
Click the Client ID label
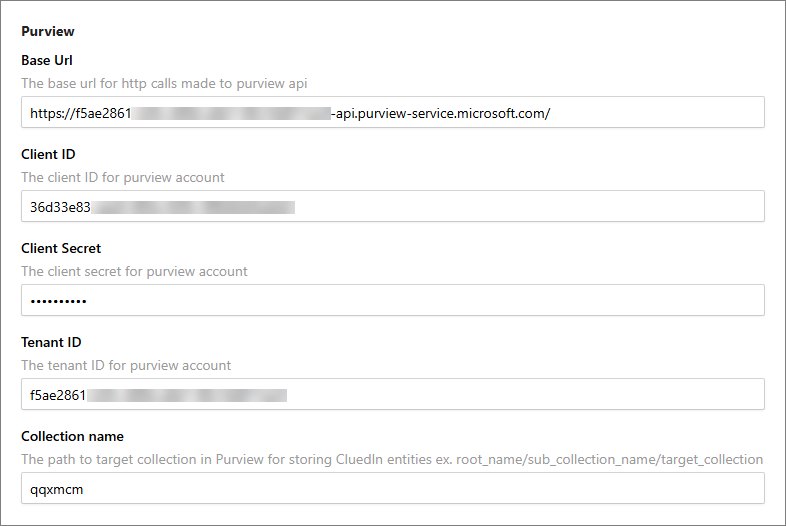48,154
